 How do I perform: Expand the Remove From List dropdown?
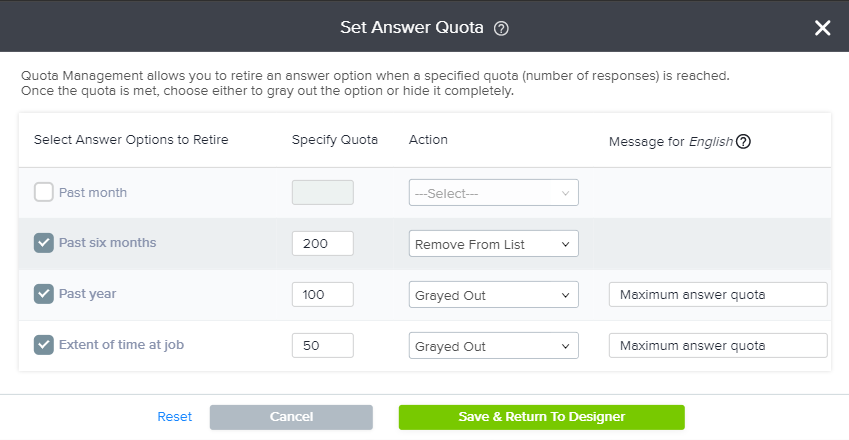tap(493, 244)
